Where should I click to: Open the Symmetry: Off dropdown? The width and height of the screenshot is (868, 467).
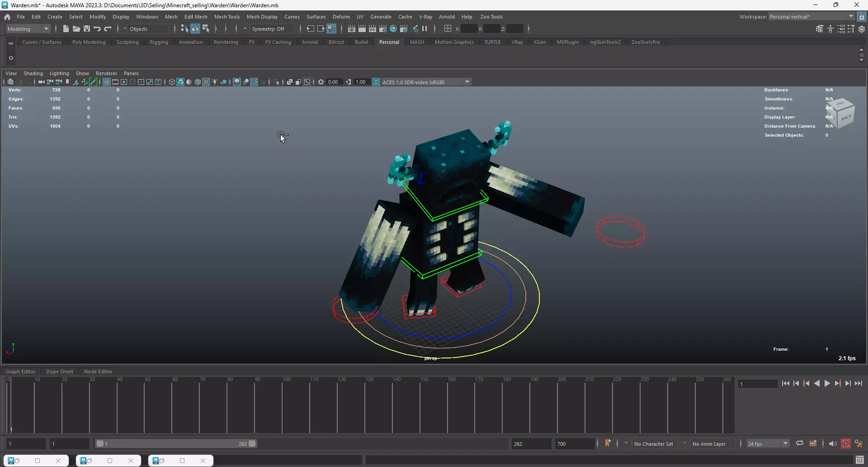[273, 29]
